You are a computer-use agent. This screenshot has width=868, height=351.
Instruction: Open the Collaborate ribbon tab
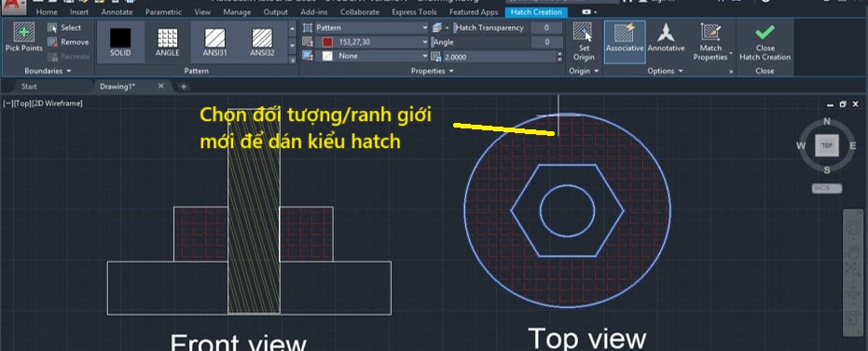click(360, 11)
